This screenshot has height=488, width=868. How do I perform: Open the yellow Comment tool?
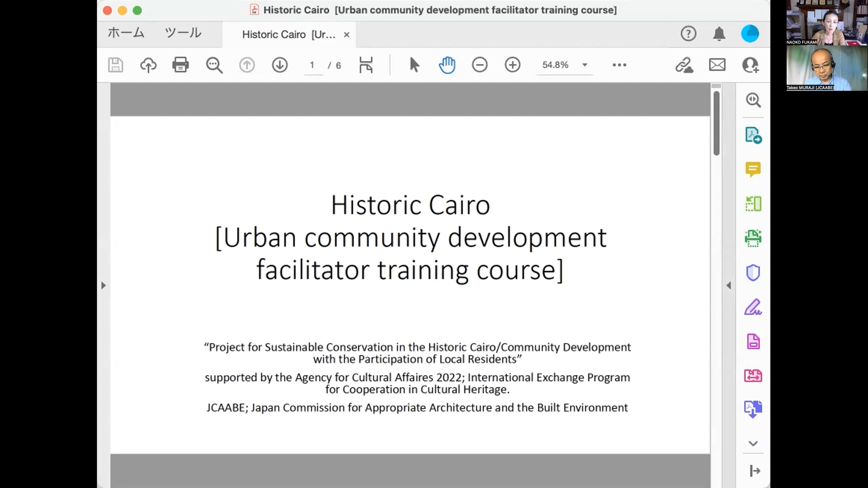coord(753,170)
